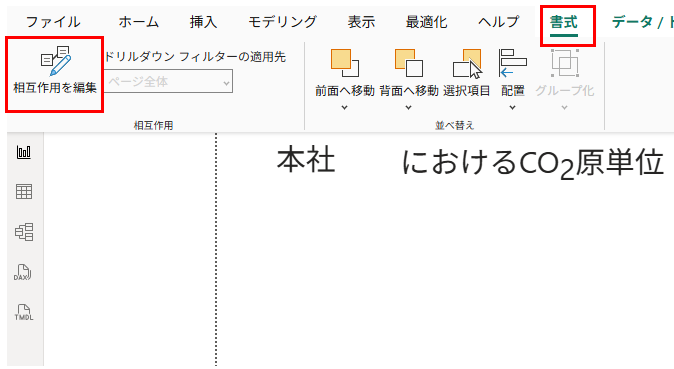
Task: Open the ページ全体 drill filter combo box
Action: coord(168,81)
